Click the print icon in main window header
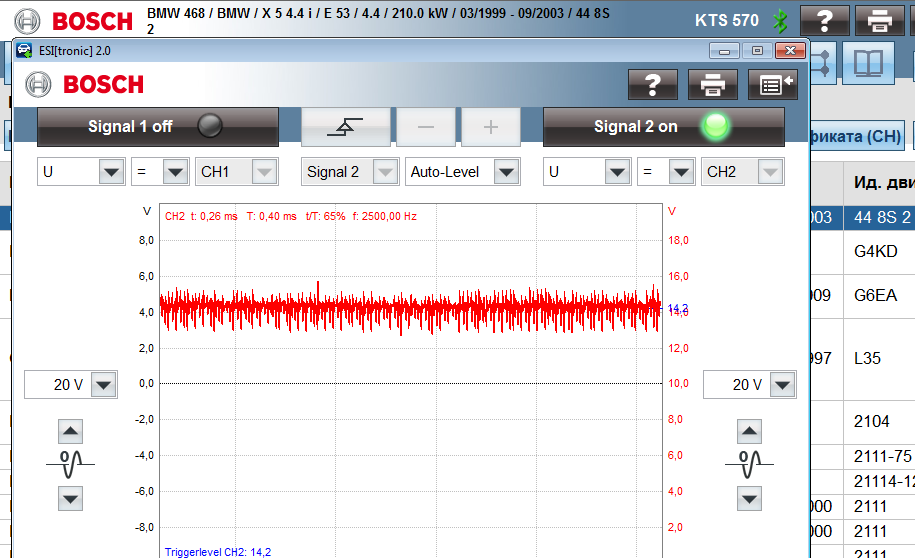 click(x=879, y=21)
